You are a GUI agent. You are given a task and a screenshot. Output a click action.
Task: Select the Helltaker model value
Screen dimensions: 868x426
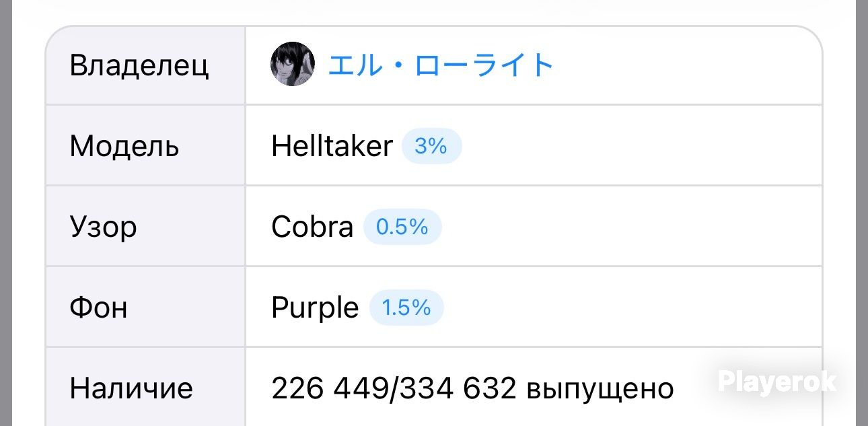332,146
